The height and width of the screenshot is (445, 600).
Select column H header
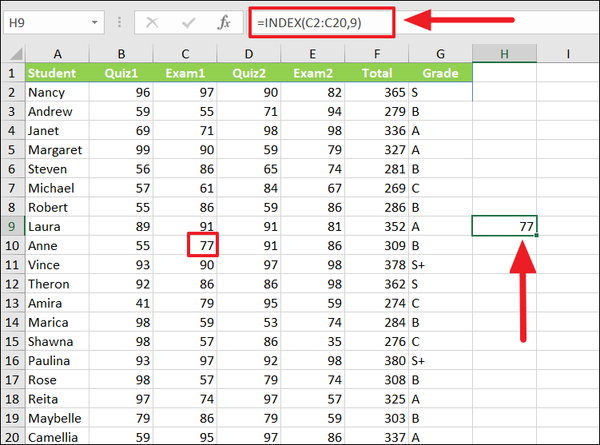click(504, 54)
